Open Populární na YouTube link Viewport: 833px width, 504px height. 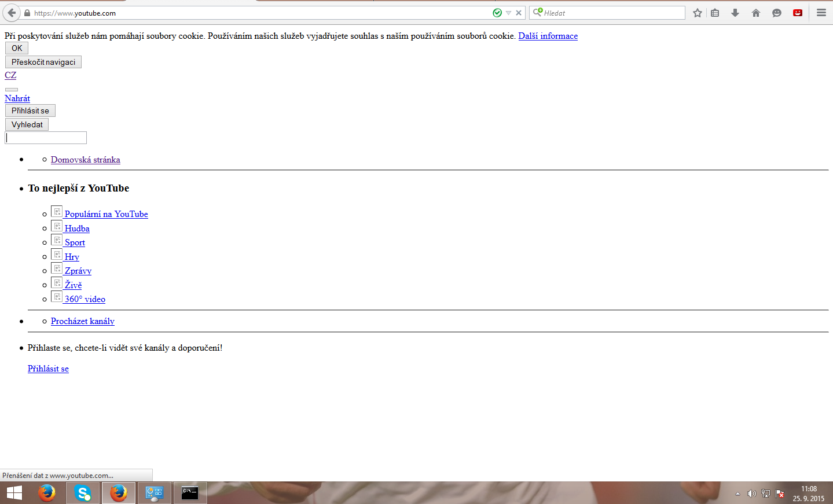point(107,214)
